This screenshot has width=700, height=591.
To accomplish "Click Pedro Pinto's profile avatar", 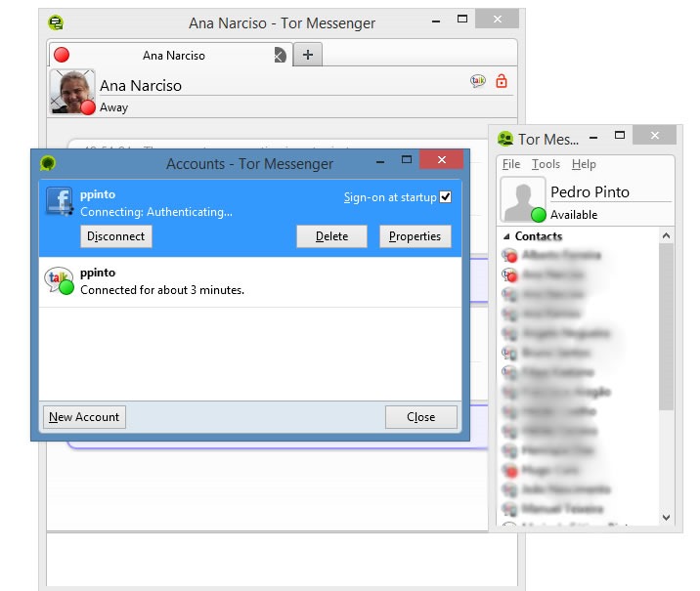I will [x=523, y=199].
